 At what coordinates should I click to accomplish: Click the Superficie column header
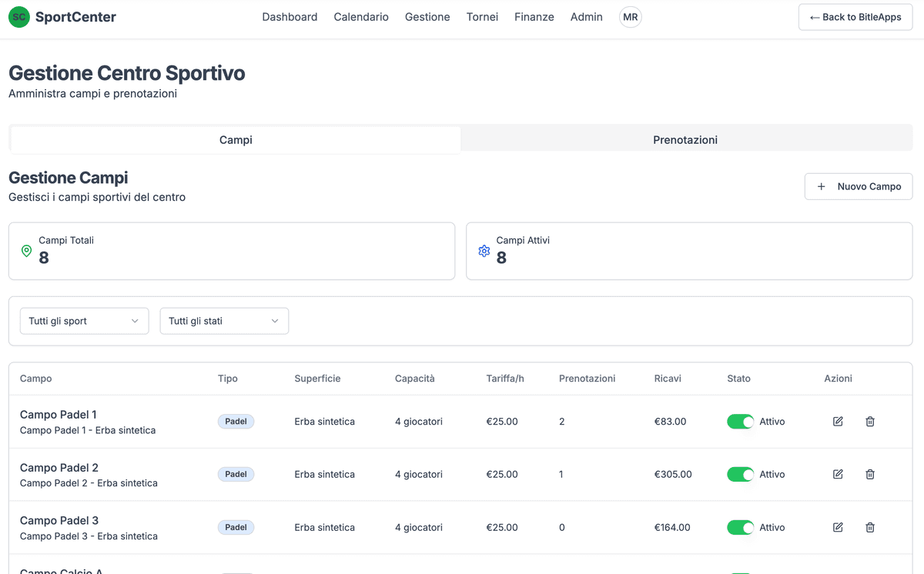317,379
